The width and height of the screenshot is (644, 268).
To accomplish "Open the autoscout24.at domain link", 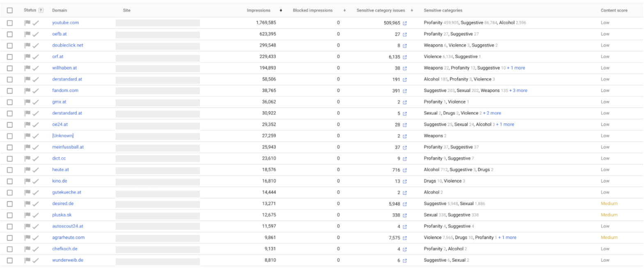I will (x=68, y=226).
